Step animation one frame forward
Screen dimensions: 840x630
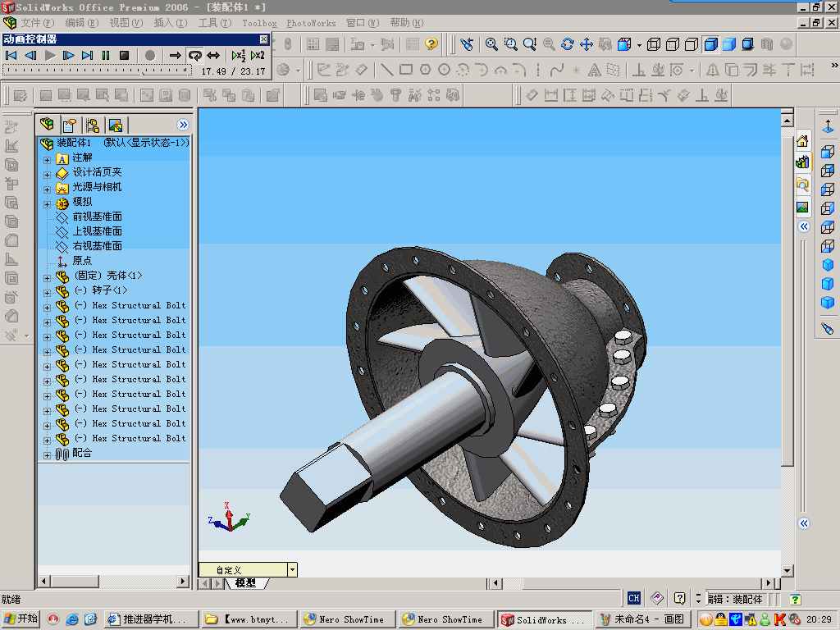(69, 55)
